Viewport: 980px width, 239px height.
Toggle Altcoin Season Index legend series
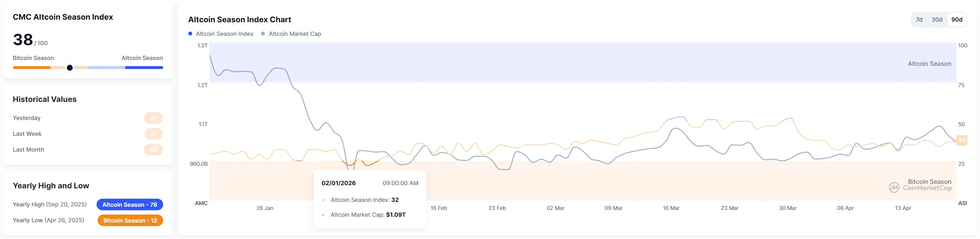click(224, 34)
